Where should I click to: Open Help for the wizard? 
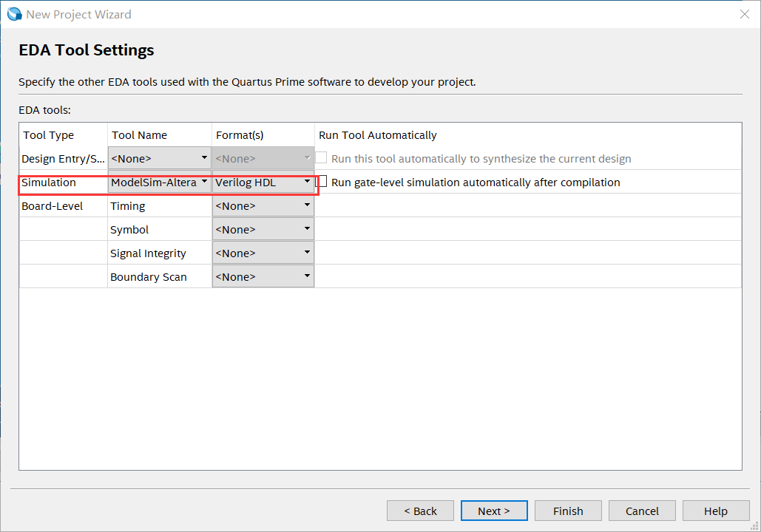pos(716,511)
